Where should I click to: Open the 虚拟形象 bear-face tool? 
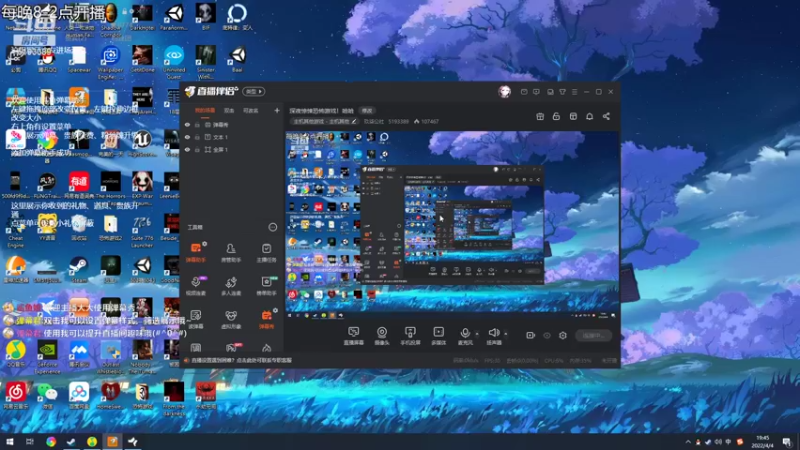[x=231, y=319]
